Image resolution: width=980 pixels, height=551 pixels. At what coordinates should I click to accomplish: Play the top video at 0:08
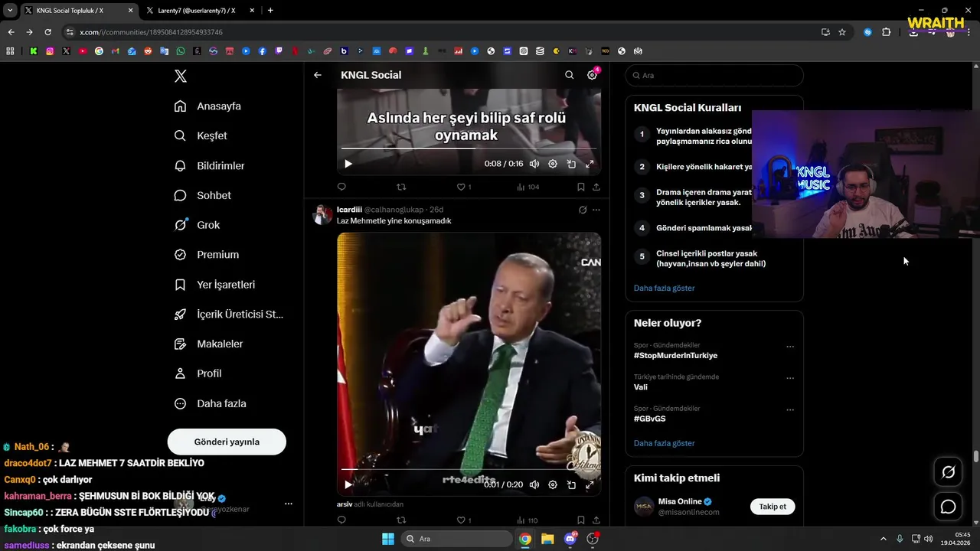pyautogui.click(x=348, y=164)
